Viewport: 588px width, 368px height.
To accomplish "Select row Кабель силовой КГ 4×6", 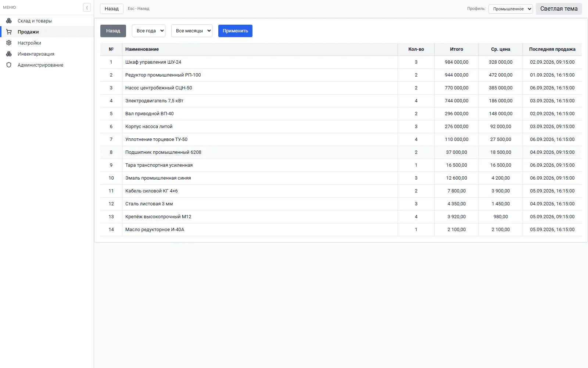I will (x=341, y=191).
